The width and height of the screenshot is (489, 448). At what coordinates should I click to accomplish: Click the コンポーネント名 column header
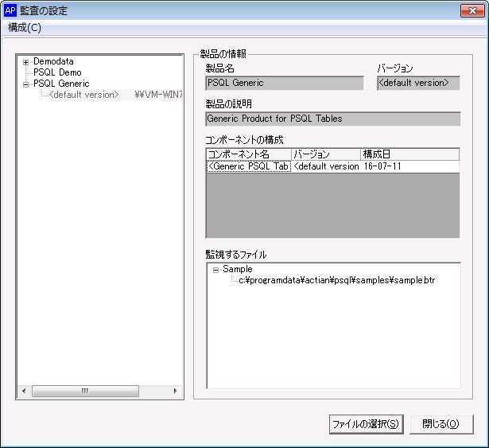coord(248,154)
